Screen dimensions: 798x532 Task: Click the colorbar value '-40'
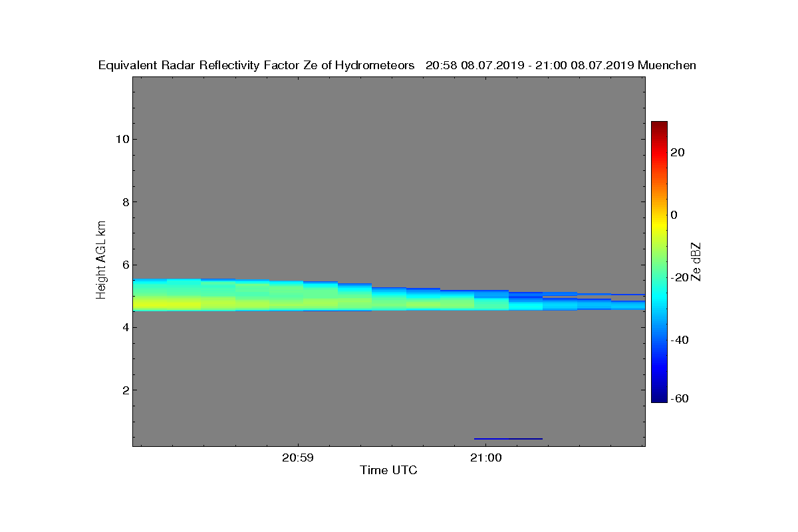tap(679, 340)
